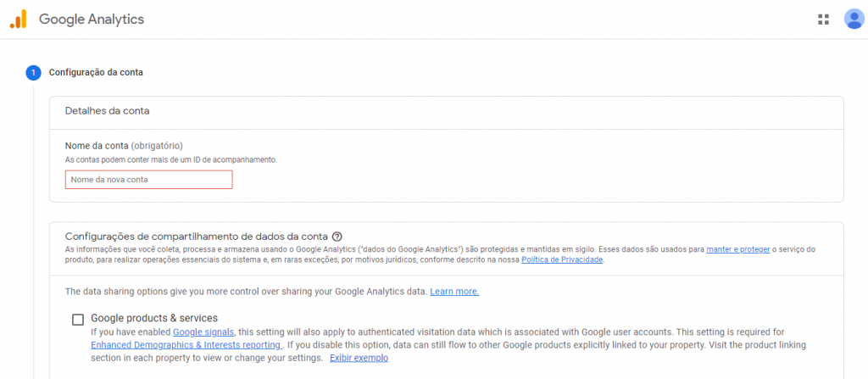
Task: Focus the Nome da nova conta field
Action: coord(148,180)
